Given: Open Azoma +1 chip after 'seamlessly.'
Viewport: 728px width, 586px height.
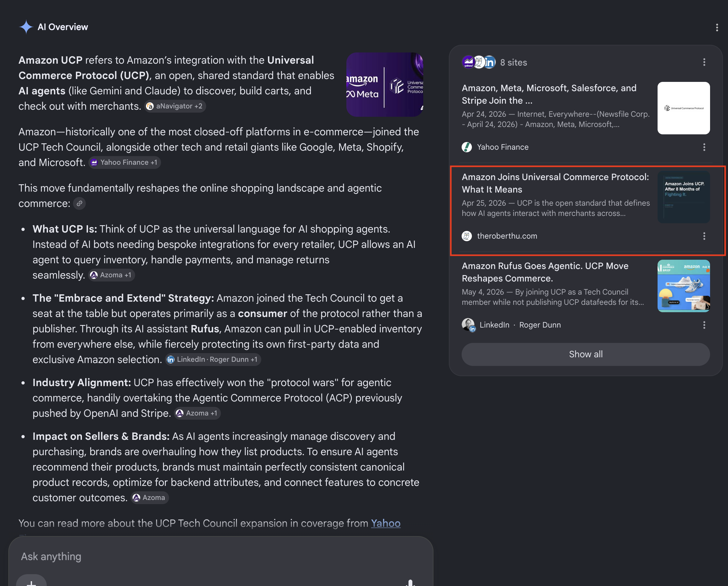Looking at the screenshot, I should coord(111,275).
